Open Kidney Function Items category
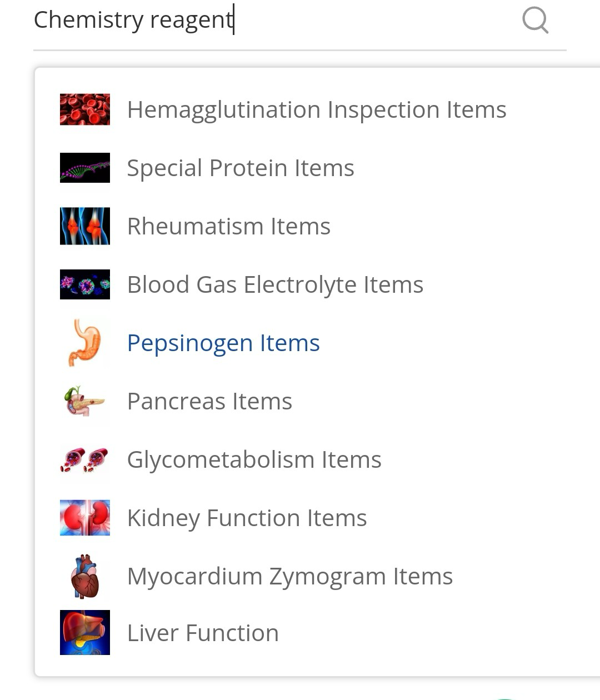This screenshot has height=700, width=600. click(x=247, y=518)
